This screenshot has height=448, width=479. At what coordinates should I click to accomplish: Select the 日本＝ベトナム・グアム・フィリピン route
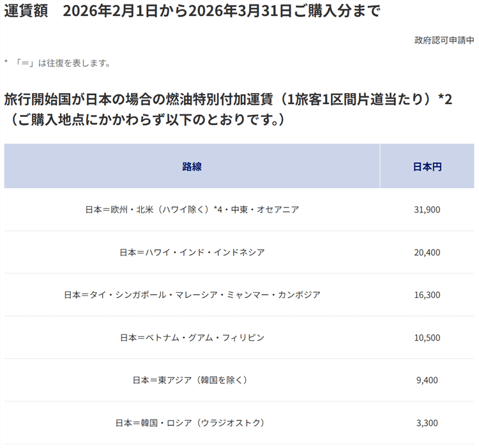tap(192, 337)
